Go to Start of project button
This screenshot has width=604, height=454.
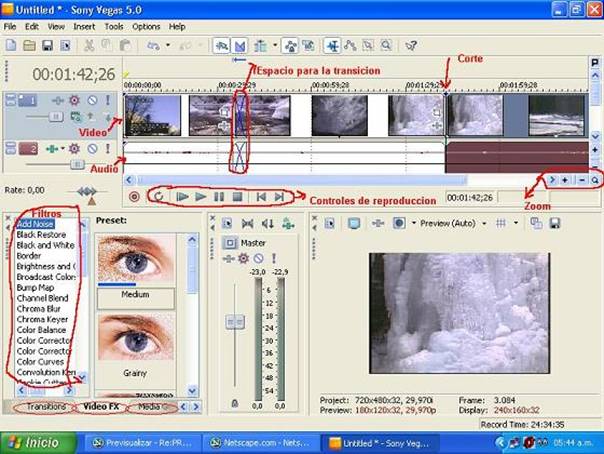(x=261, y=197)
